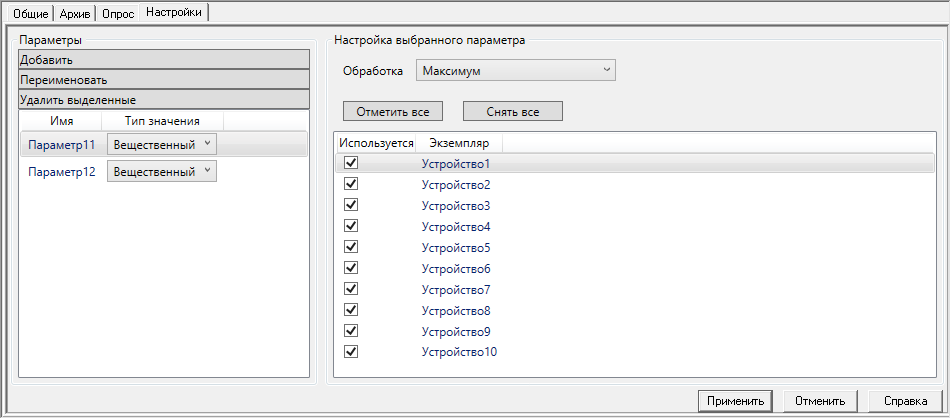Click the Отменить button
The height and width of the screenshot is (419, 951).
(821, 401)
